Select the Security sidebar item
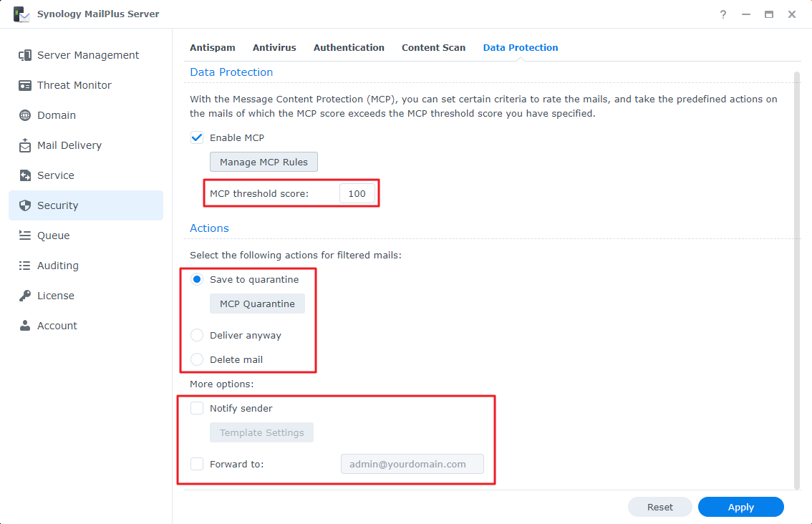This screenshot has width=812, height=524. [x=58, y=205]
